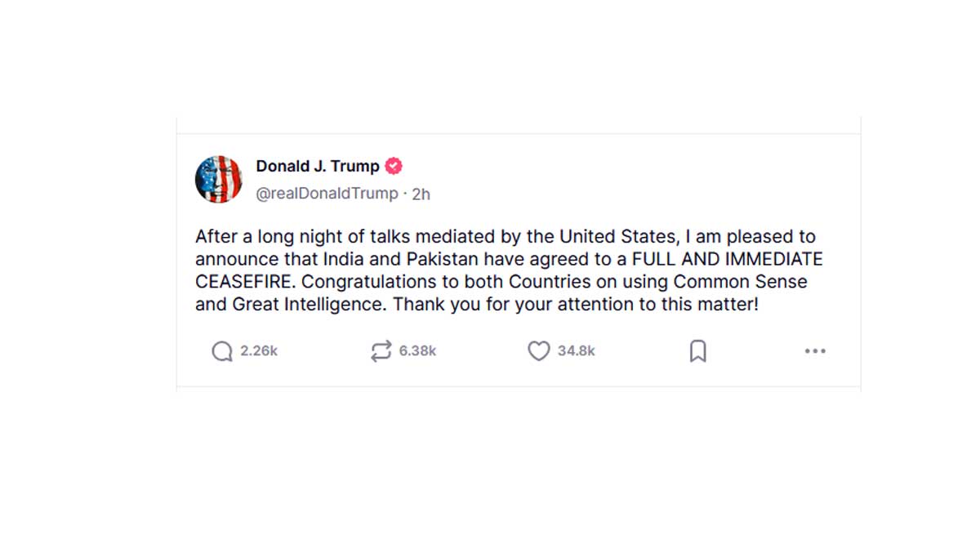Visit the Donald J. Trump display name
Viewport: 980px width, 553px height.
(318, 166)
